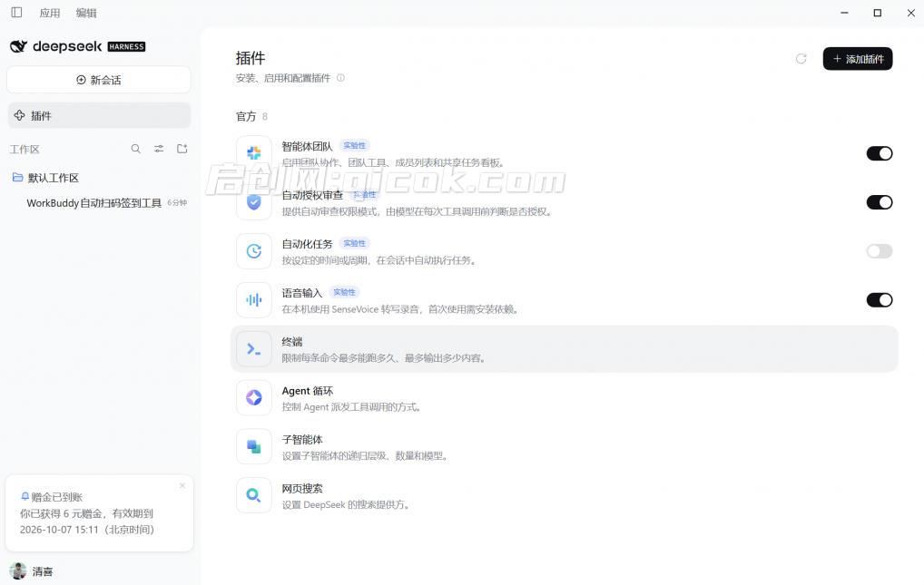
Task: Click 官方 section heading
Action: point(246,117)
